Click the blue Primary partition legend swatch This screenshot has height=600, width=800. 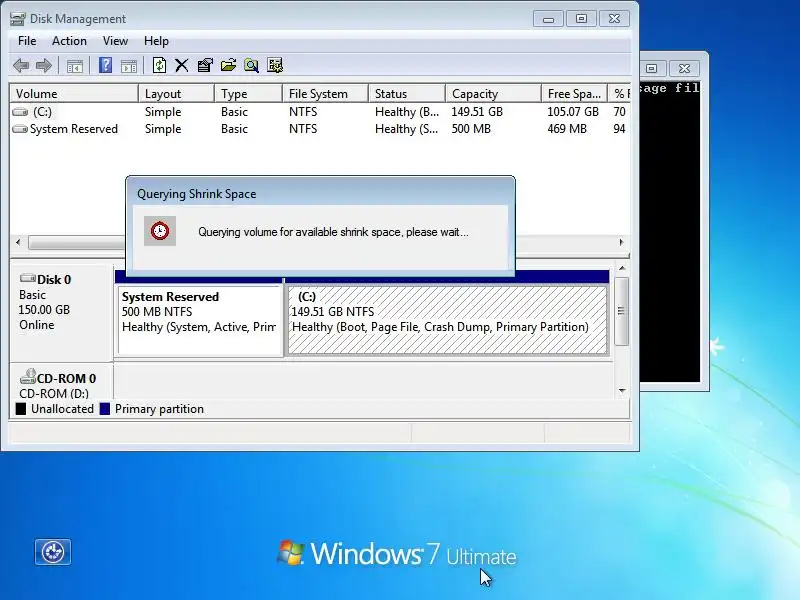point(105,409)
